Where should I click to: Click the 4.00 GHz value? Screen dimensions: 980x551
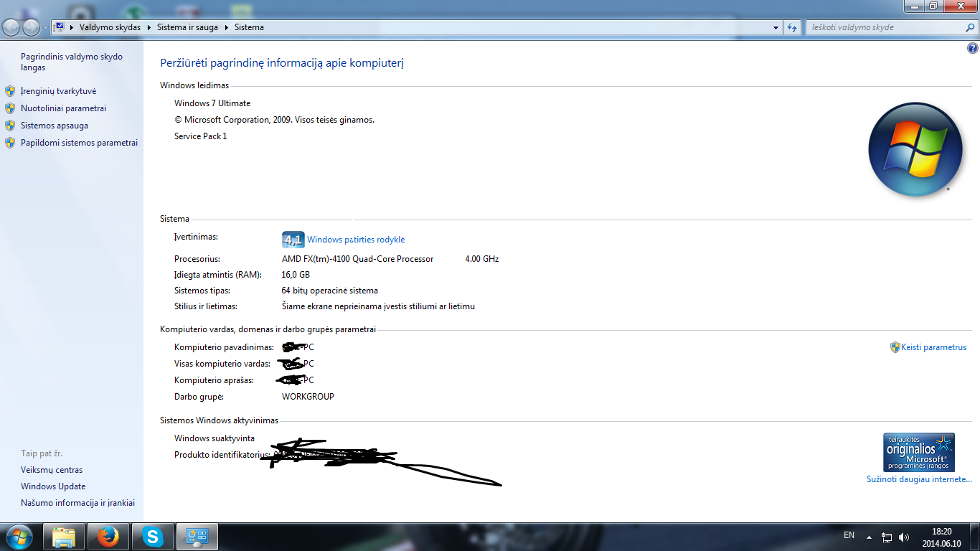(482, 259)
